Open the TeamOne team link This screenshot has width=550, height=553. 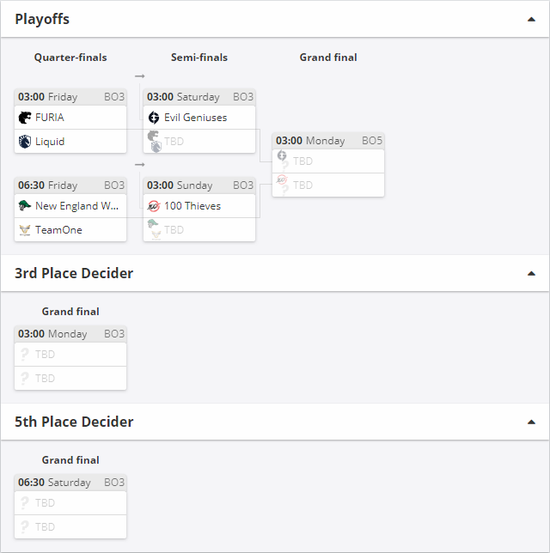click(x=59, y=230)
